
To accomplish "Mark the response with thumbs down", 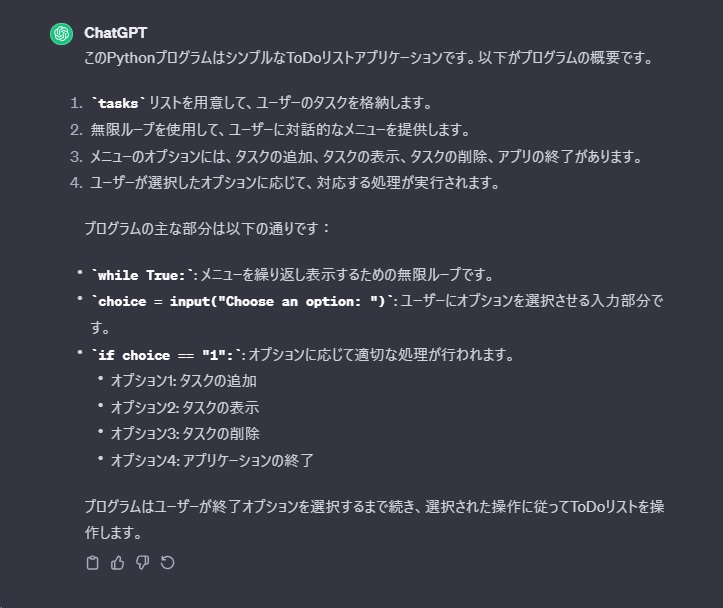I will [x=142, y=562].
